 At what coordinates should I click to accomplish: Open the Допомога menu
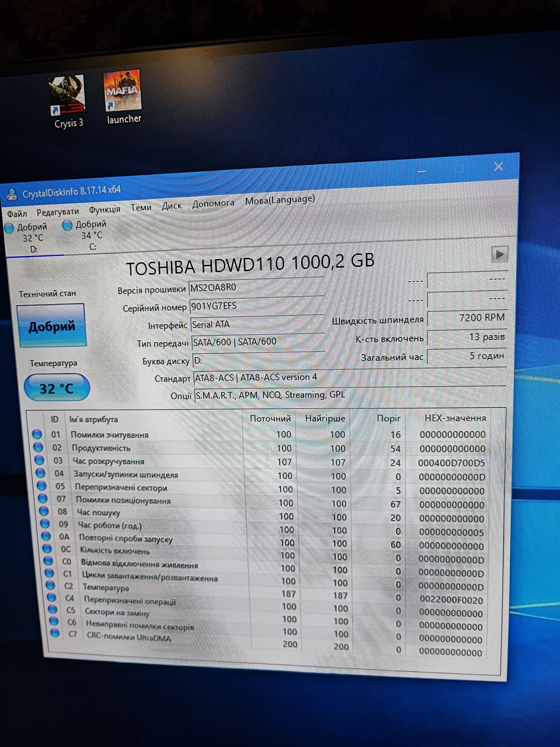tap(213, 203)
